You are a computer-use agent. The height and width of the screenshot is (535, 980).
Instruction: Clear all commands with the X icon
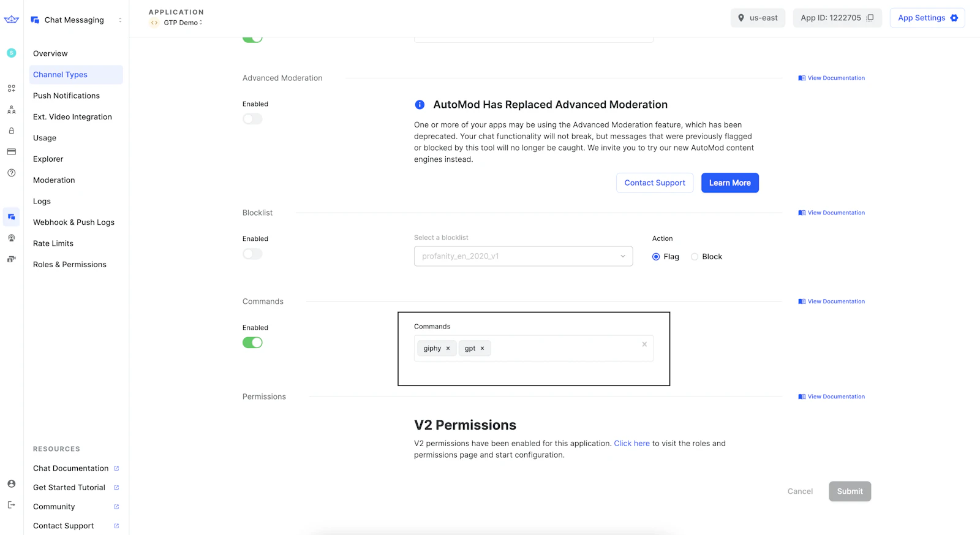(x=644, y=344)
